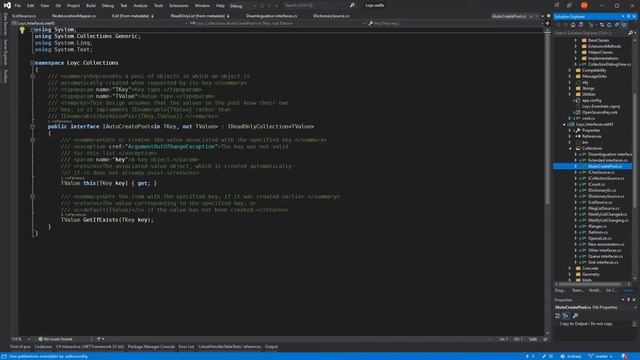Open the Extensions menu

179,6
